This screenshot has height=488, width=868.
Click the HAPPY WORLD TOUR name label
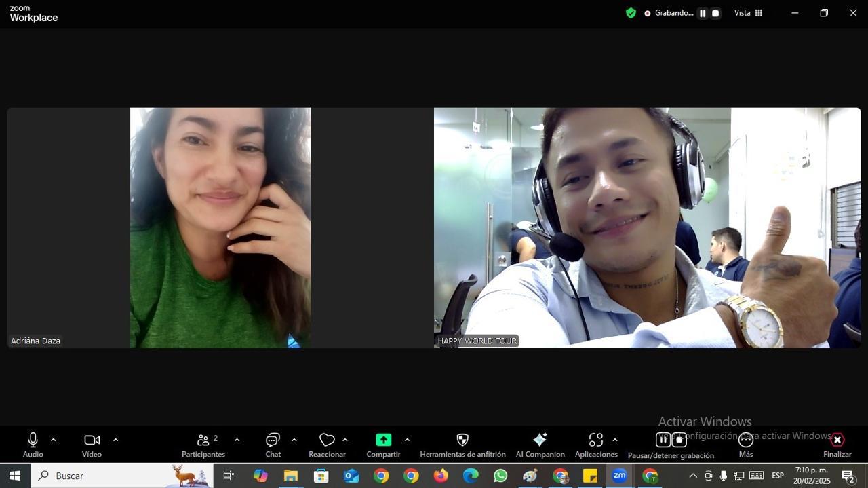[477, 341]
